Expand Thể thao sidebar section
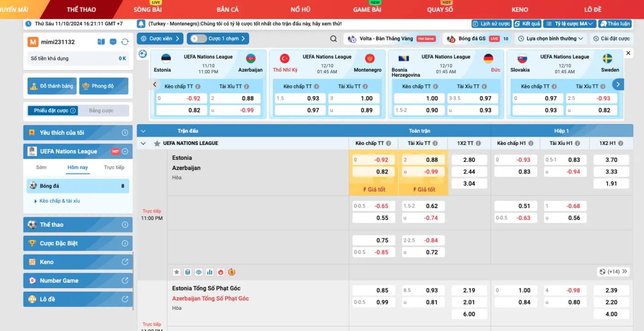Screen dimensions: 644x331 tap(78, 225)
